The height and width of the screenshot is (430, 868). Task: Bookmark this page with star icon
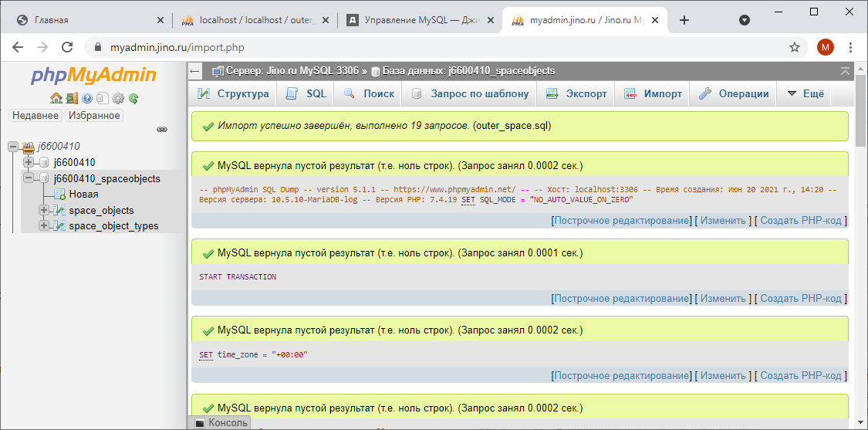tap(794, 47)
